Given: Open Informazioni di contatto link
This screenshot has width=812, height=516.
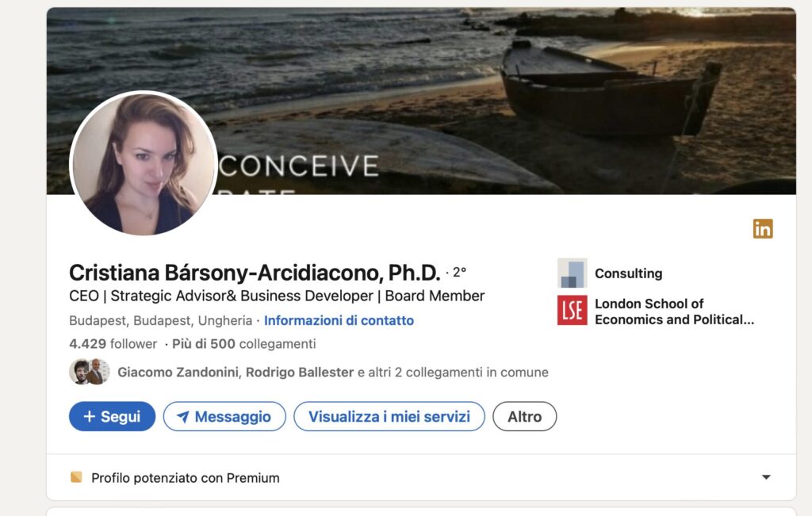Looking at the screenshot, I should point(339,320).
